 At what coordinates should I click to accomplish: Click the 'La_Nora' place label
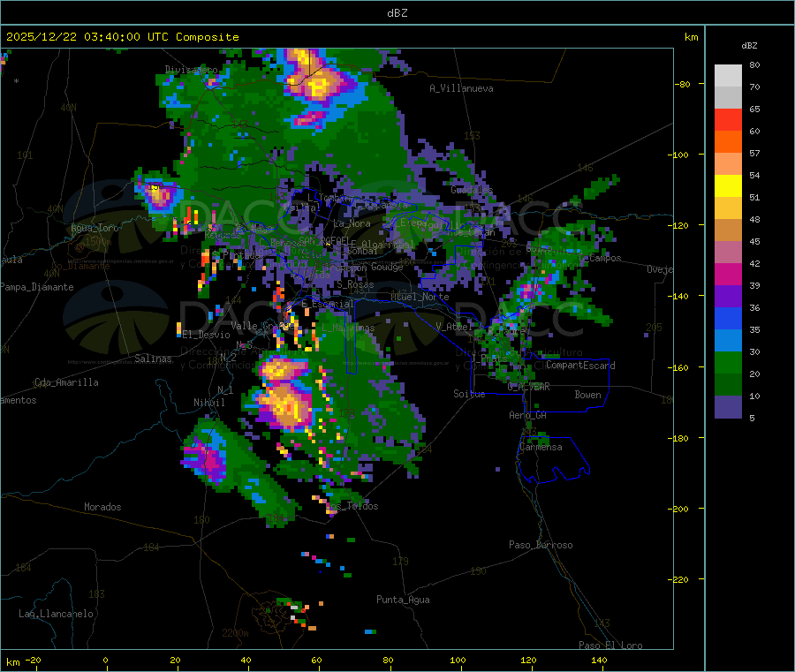coord(352,223)
